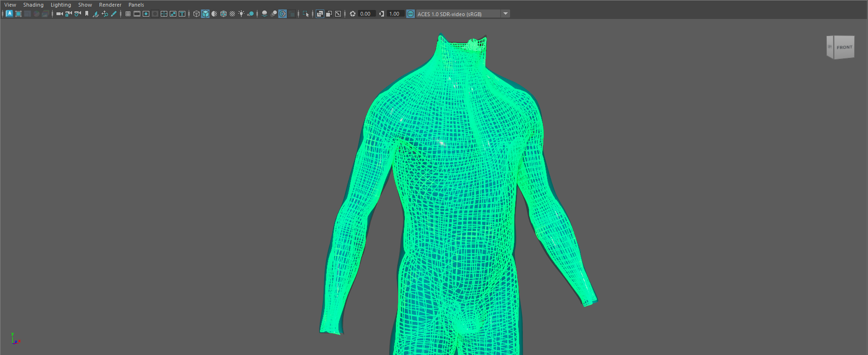Screen dimensions: 868x355
Task: Open the Shading menu
Action: [33, 5]
